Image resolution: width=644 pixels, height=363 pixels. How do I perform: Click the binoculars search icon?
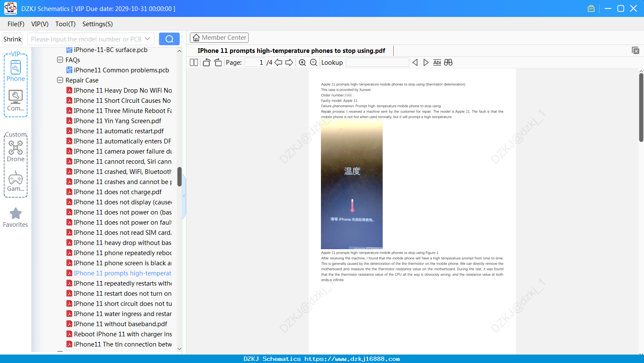448,63
